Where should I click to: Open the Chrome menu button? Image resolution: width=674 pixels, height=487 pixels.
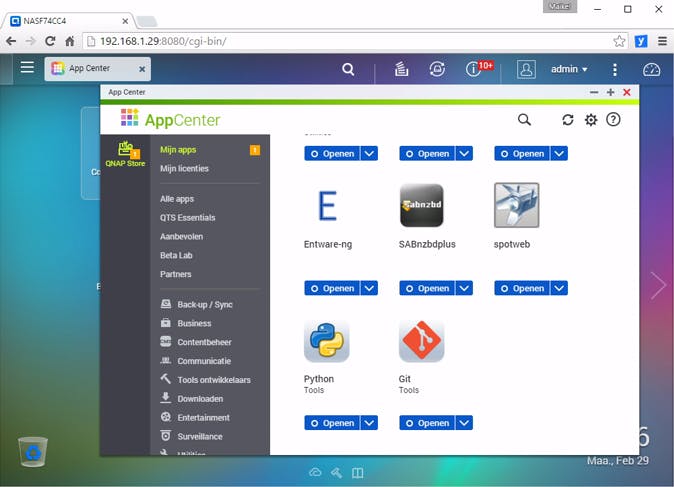pos(662,41)
